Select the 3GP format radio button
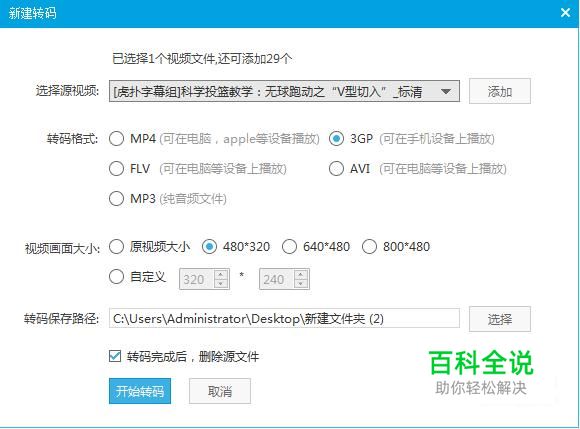 point(336,139)
